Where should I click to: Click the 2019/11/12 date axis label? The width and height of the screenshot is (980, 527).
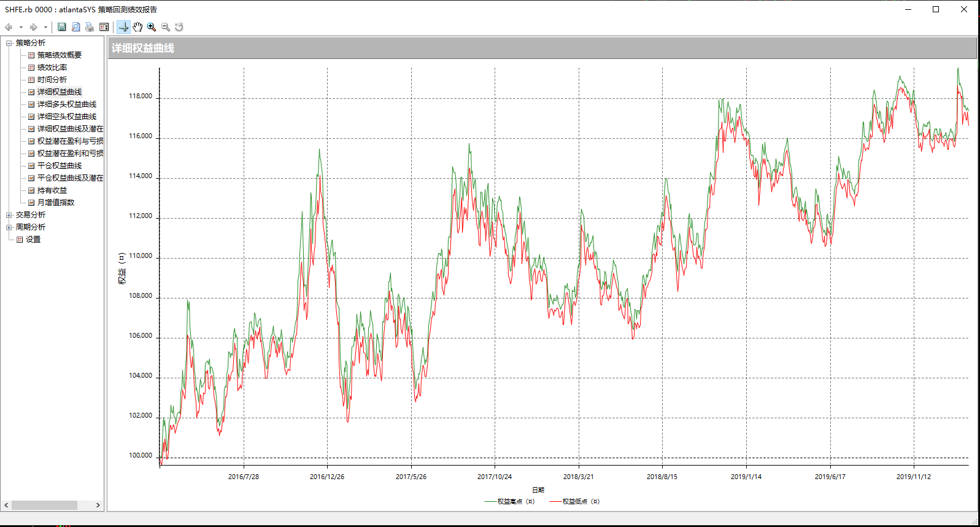(x=914, y=477)
